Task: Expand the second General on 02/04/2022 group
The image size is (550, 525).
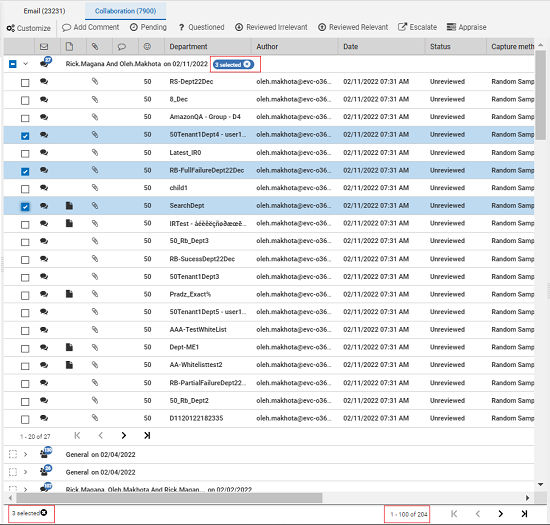Action: pos(25,472)
